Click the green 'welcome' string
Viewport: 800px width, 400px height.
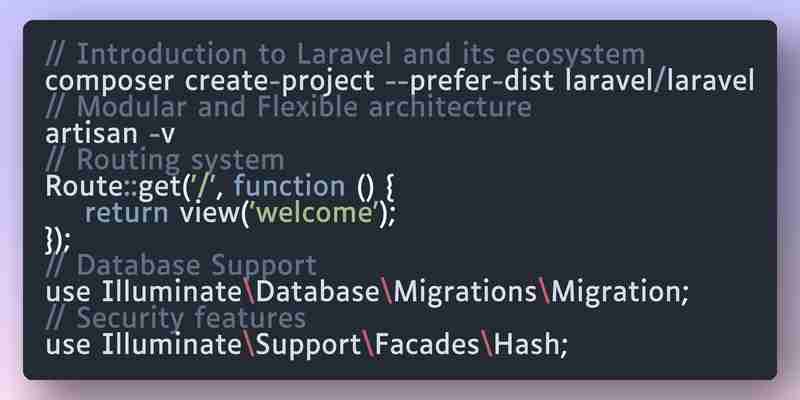316,213
